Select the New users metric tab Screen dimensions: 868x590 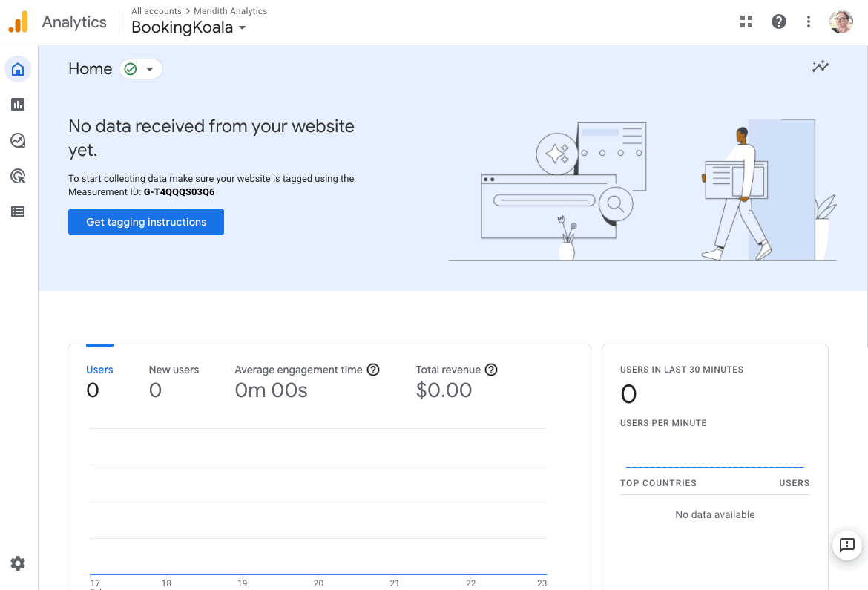click(174, 370)
